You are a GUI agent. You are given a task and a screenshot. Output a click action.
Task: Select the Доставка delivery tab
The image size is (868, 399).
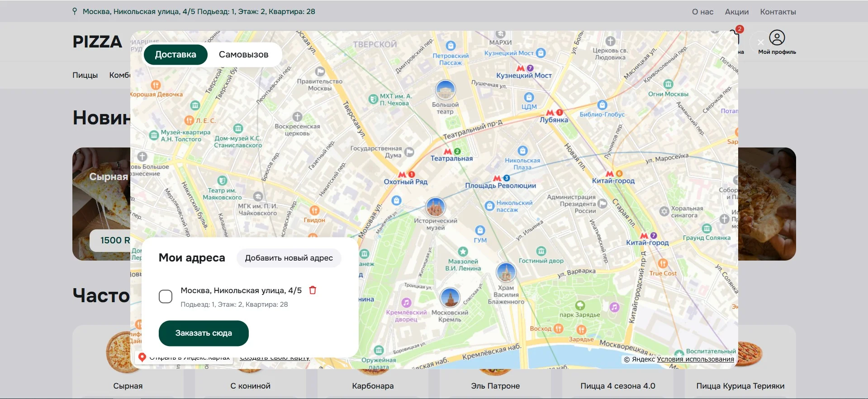coord(175,55)
